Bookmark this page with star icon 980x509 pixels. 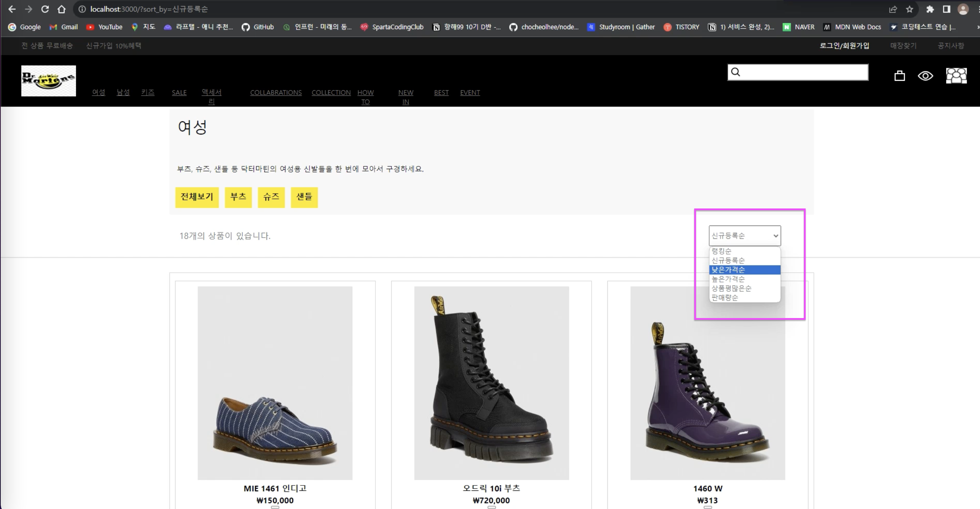click(909, 9)
